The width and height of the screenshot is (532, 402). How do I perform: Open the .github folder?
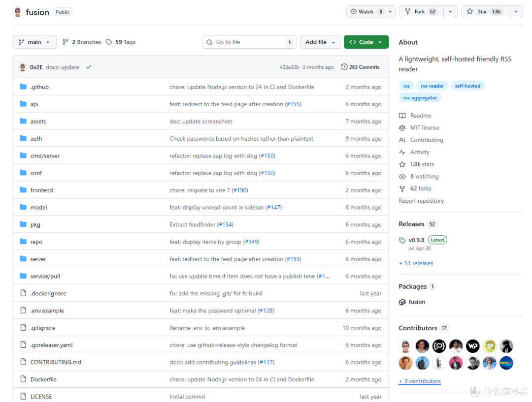click(39, 87)
